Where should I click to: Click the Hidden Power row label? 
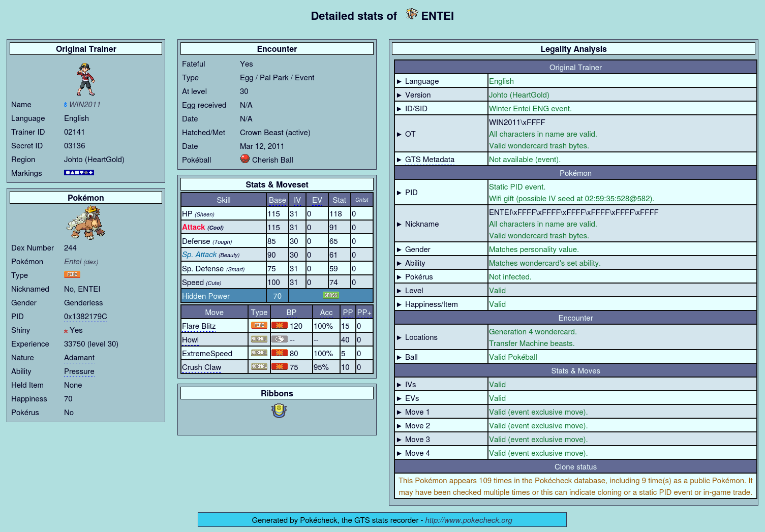206,296
